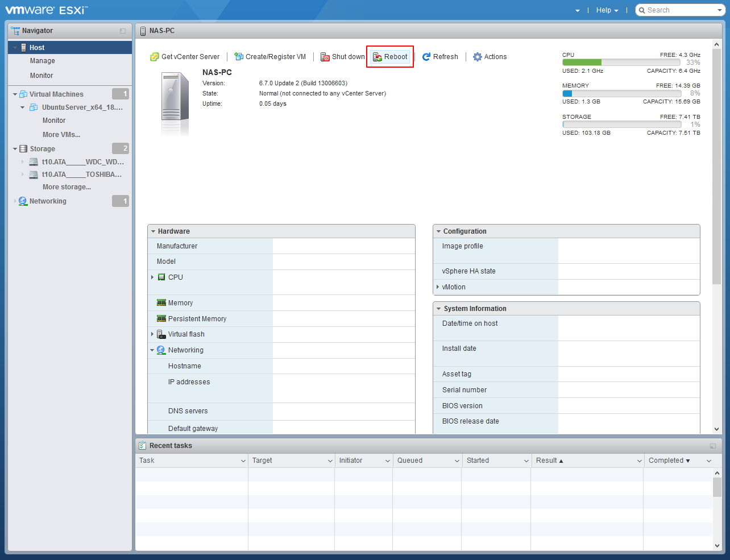Viewport: 730px width, 560px height.
Task: Expand the TOSHIBA datastore node
Action: tap(23, 175)
